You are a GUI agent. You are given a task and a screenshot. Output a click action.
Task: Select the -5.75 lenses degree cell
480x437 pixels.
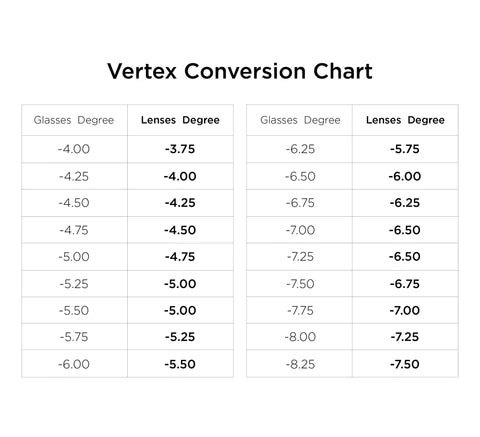(x=405, y=149)
